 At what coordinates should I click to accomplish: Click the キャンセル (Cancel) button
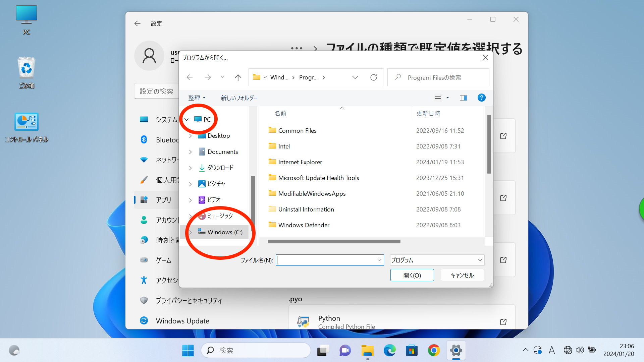point(462,275)
